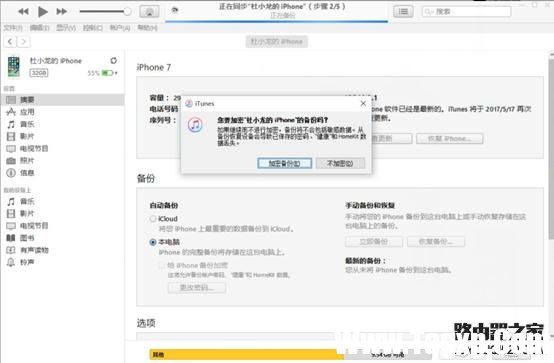Click the iPhone device thumbnail in sidebar

14,66
